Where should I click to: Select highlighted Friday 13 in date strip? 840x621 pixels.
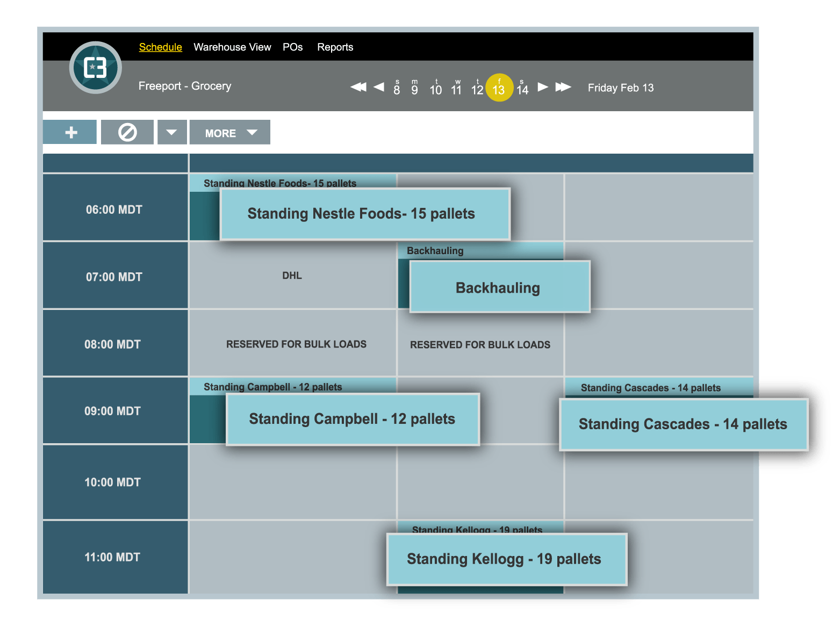[499, 88]
